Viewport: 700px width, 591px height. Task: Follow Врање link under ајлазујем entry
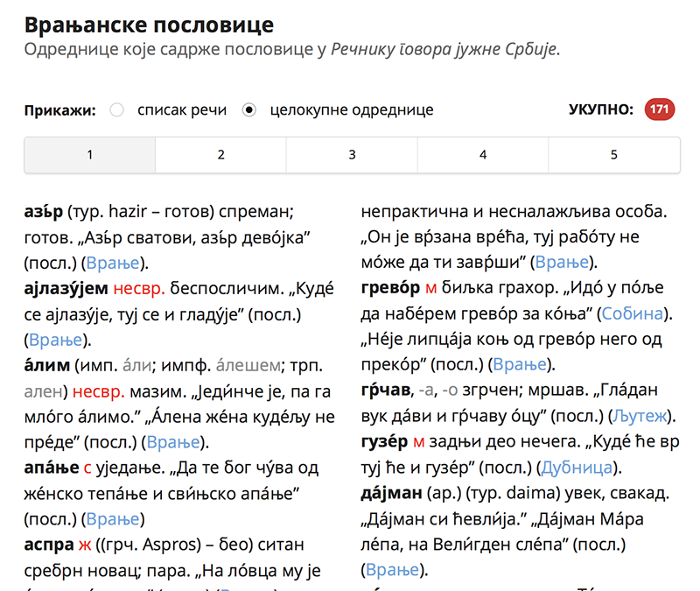click(x=57, y=340)
